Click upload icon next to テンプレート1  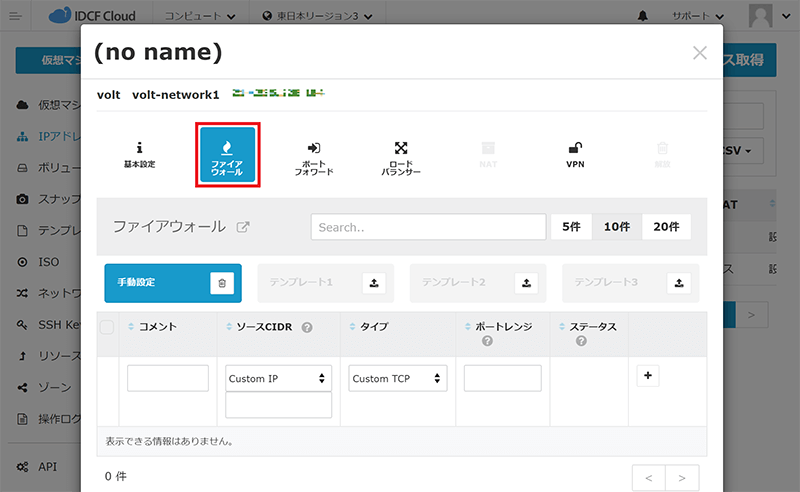pos(374,284)
